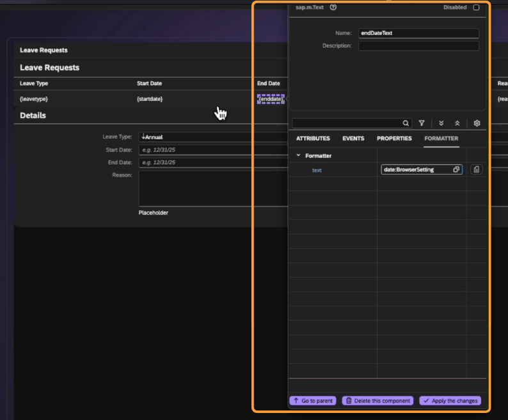Viewport: 508px width, 420px height.
Task: Open the settings gear in property toolbar
Action: (x=477, y=123)
